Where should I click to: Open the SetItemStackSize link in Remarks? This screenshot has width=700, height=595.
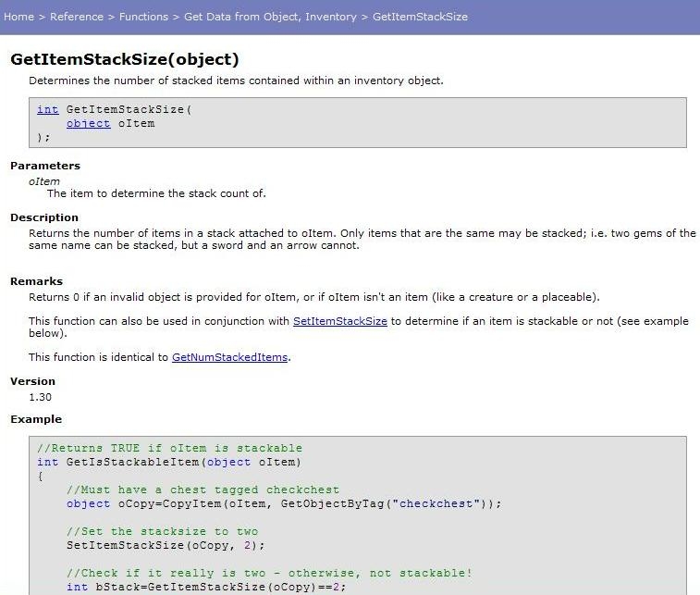[341, 321]
